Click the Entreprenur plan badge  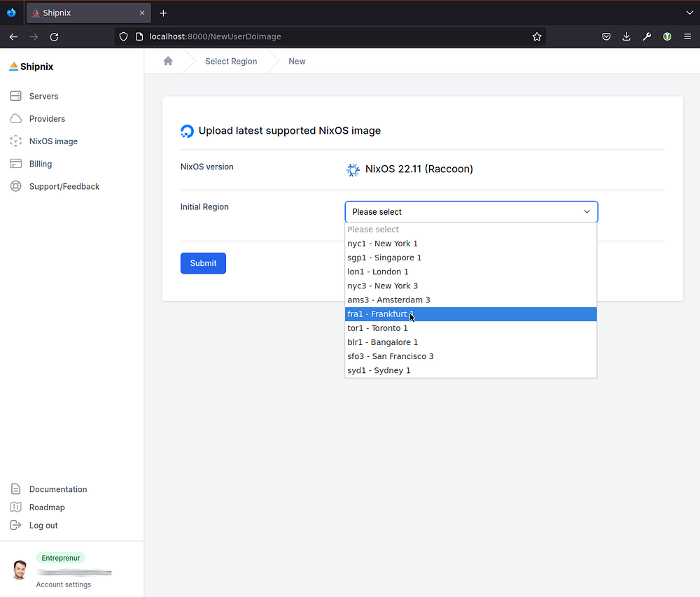61,558
